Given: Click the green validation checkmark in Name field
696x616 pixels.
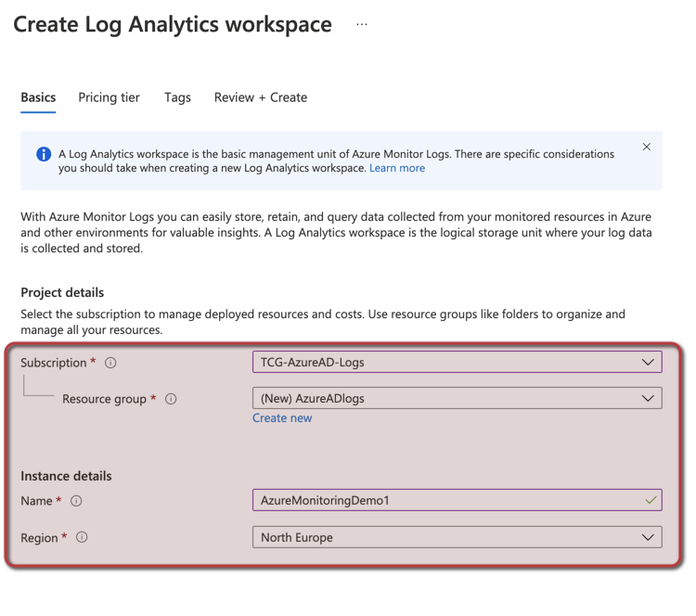Looking at the screenshot, I should (x=651, y=500).
